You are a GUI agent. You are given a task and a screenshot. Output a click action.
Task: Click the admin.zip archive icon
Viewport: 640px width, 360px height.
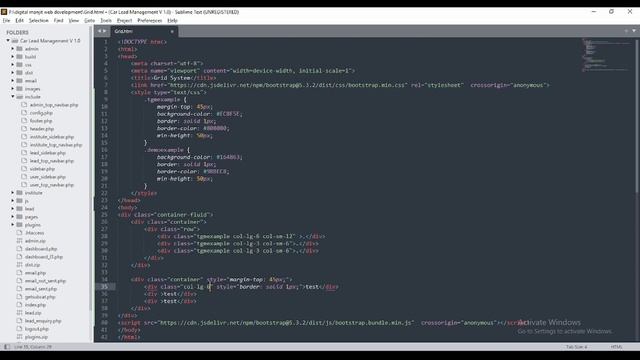tap(19, 241)
